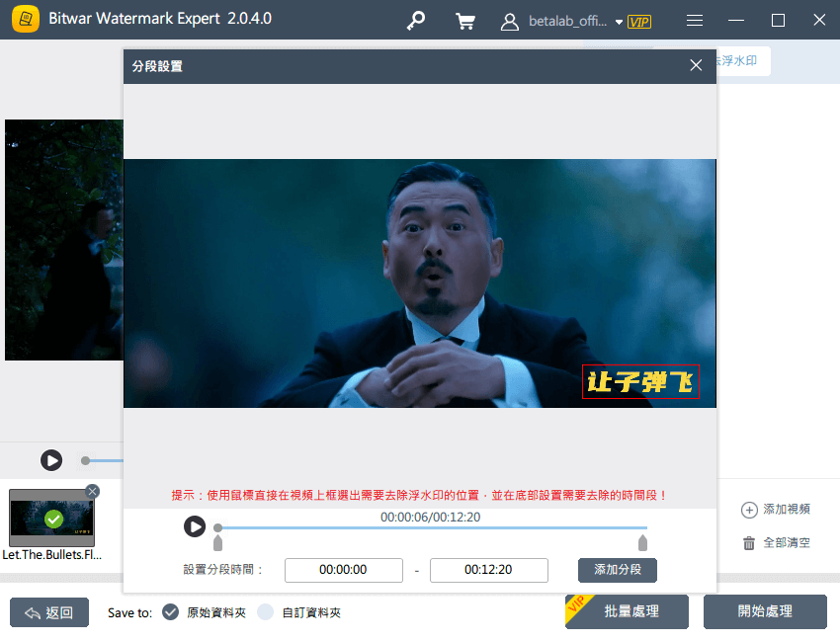Play the video in segment dialog
The width and height of the screenshot is (840, 642).
click(x=195, y=526)
